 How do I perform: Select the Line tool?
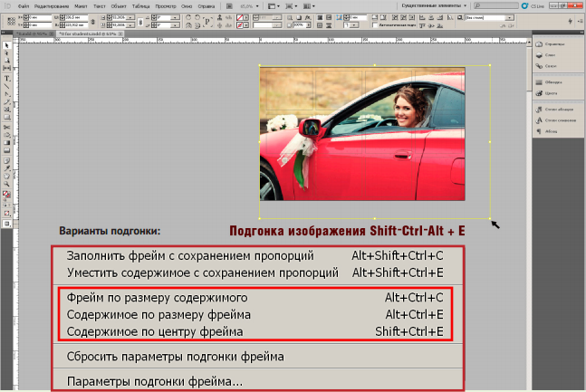click(6, 86)
